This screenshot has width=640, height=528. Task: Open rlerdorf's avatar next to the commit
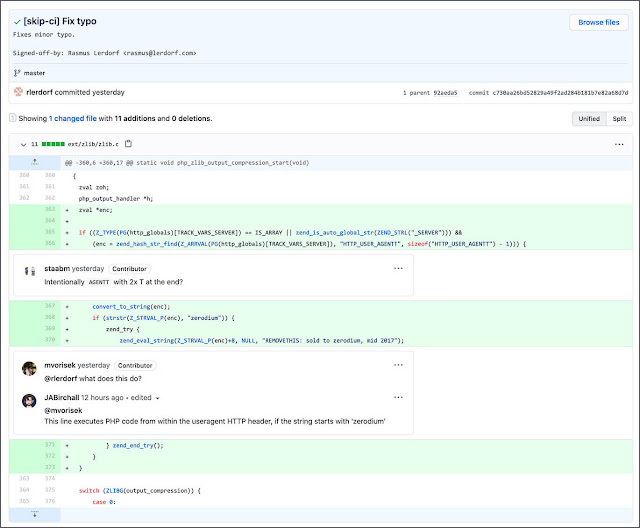click(x=18, y=92)
